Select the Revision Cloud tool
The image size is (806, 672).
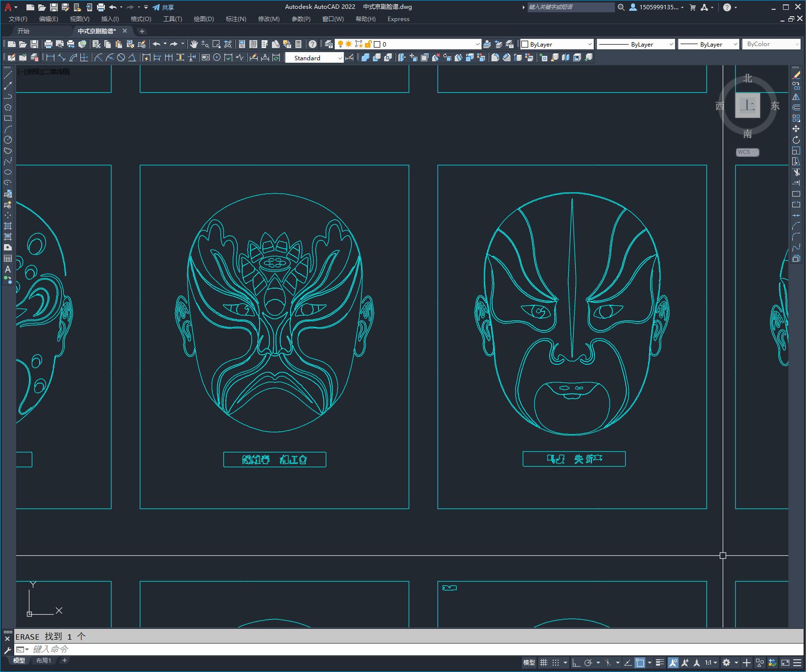[8, 150]
